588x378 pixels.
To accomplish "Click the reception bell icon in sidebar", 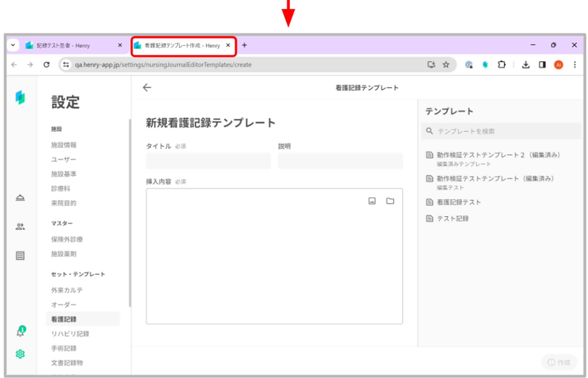I will point(20,198).
